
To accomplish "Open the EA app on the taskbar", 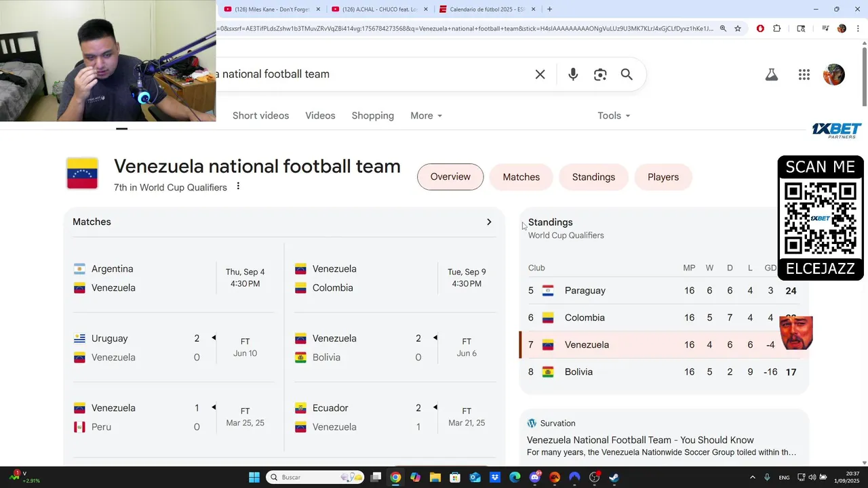I will click(555, 477).
